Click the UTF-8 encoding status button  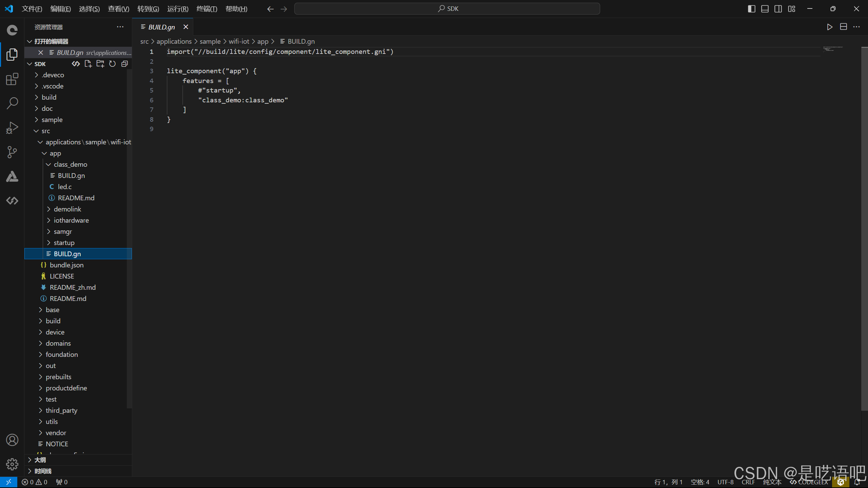[x=725, y=482]
